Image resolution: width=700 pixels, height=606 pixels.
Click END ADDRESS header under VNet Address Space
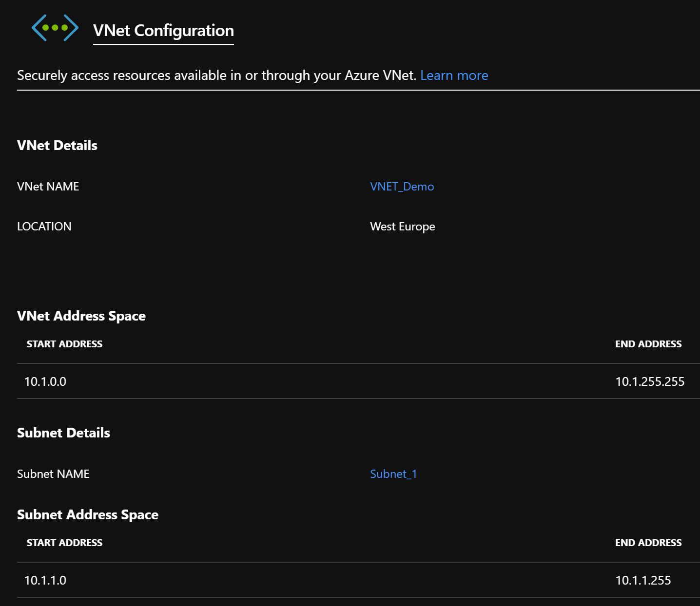point(648,344)
